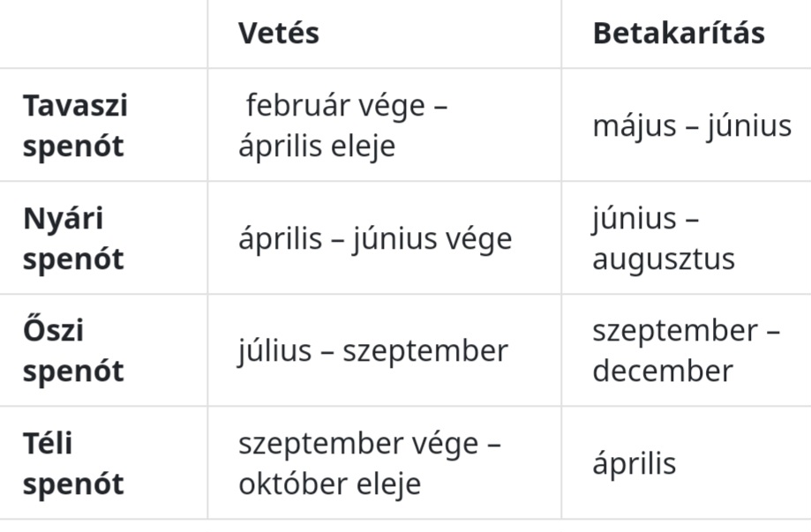Click the Téli spenót 'április' harvest cell
This screenshot has height=532, width=811.
click(x=634, y=464)
